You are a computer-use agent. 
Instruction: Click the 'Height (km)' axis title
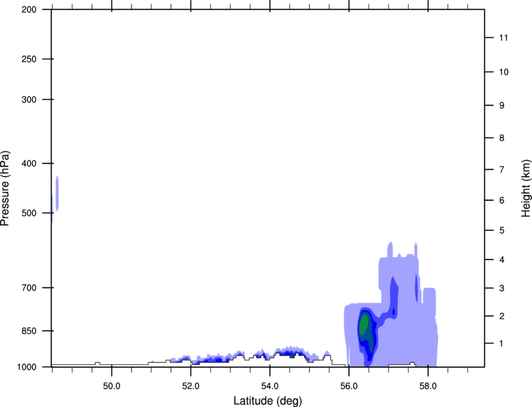click(x=526, y=188)
